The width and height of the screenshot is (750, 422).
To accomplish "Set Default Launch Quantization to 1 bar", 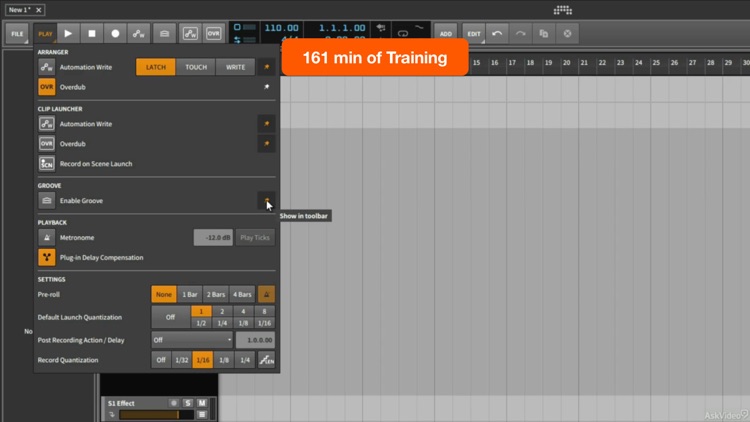I will [x=201, y=311].
